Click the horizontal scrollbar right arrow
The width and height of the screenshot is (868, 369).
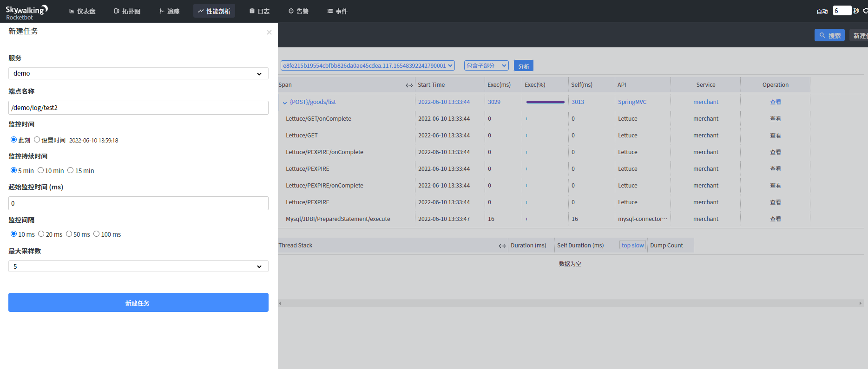860,303
